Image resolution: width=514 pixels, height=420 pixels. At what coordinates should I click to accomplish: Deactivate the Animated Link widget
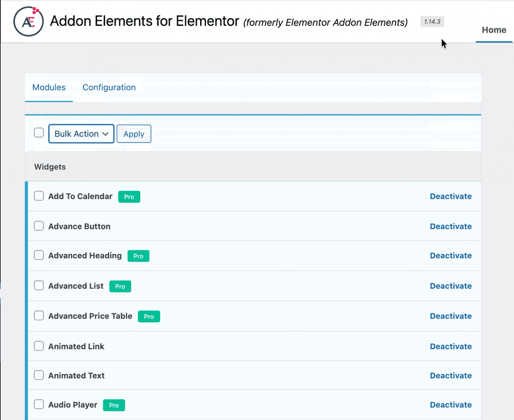pos(451,346)
